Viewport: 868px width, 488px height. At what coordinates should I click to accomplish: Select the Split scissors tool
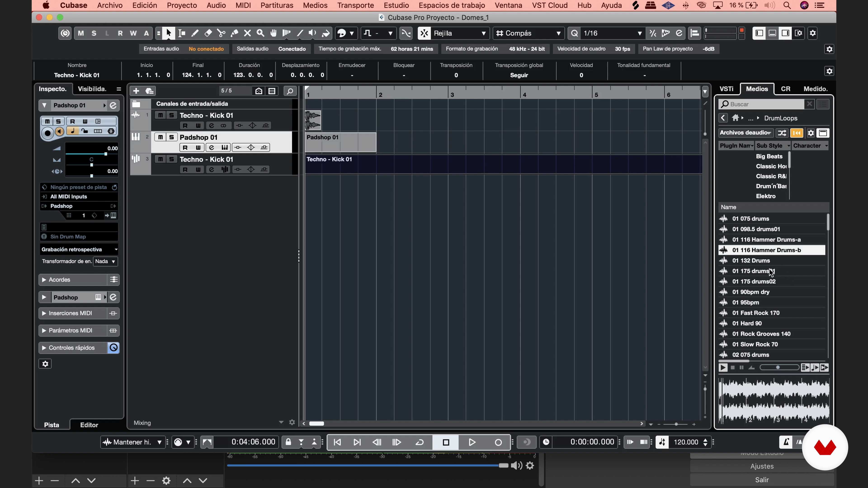221,33
